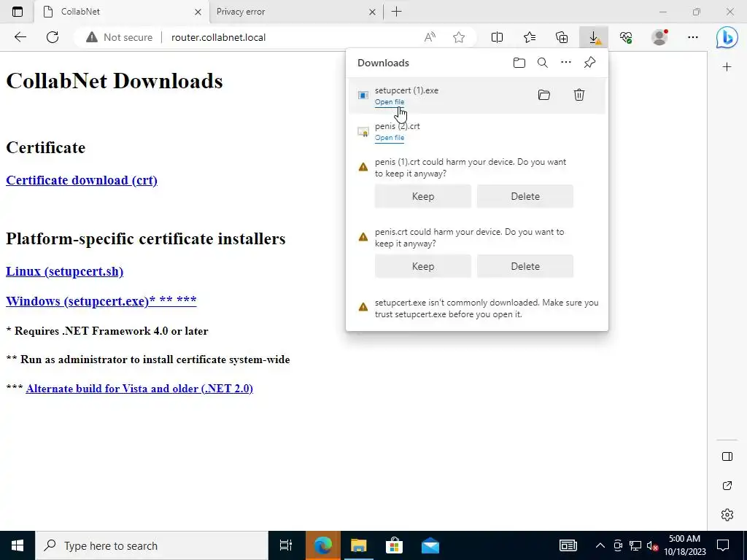Click the taskbar search box

tap(152, 545)
